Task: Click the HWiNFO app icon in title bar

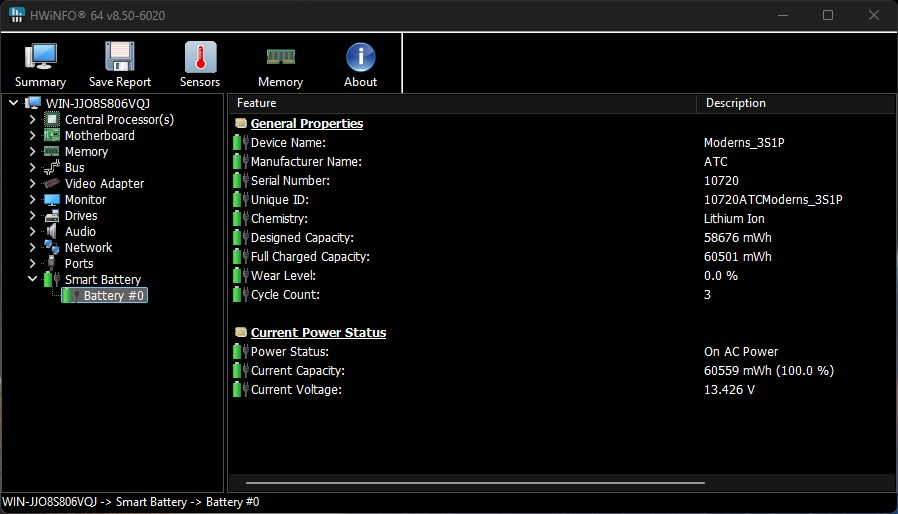Action: [x=17, y=15]
